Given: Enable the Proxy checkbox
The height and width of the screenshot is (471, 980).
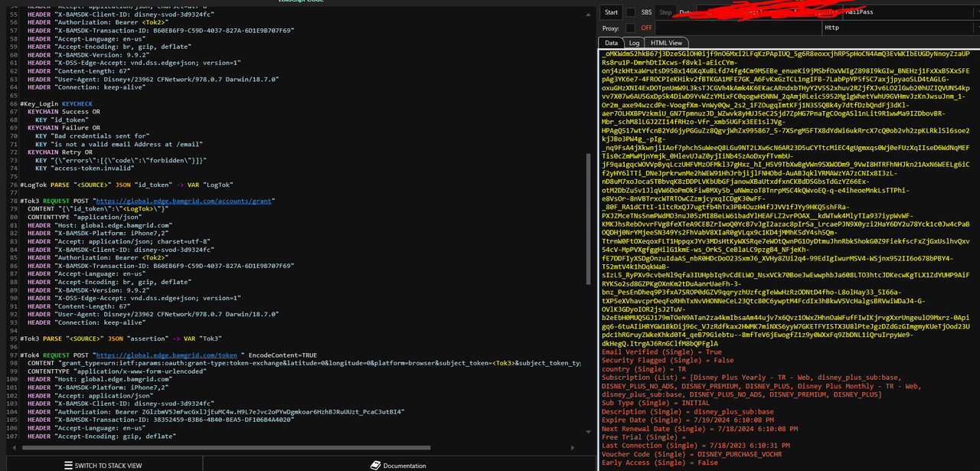Looking at the screenshot, I should point(630,28).
